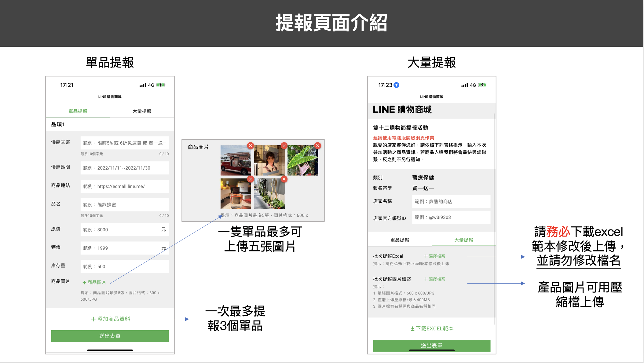Image resolution: width=644 pixels, height=363 pixels.
Task: Submit the form in the left phone
Action: pyautogui.click(x=110, y=336)
